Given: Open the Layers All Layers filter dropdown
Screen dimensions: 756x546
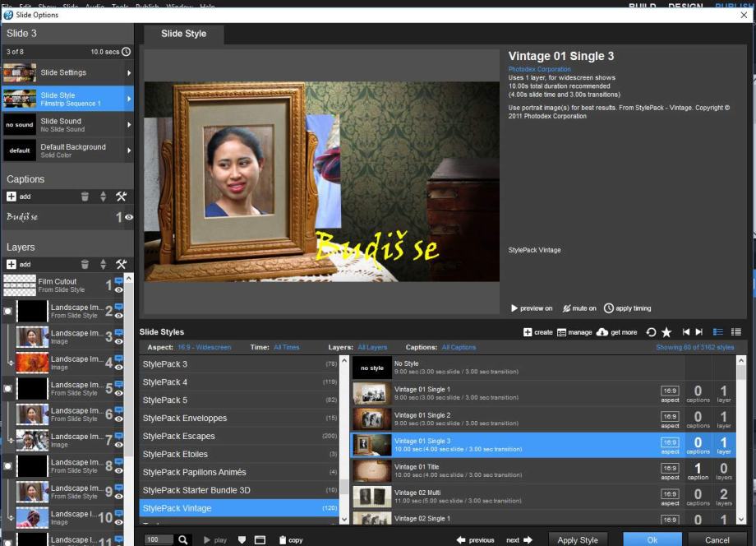Looking at the screenshot, I should tap(372, 348).
